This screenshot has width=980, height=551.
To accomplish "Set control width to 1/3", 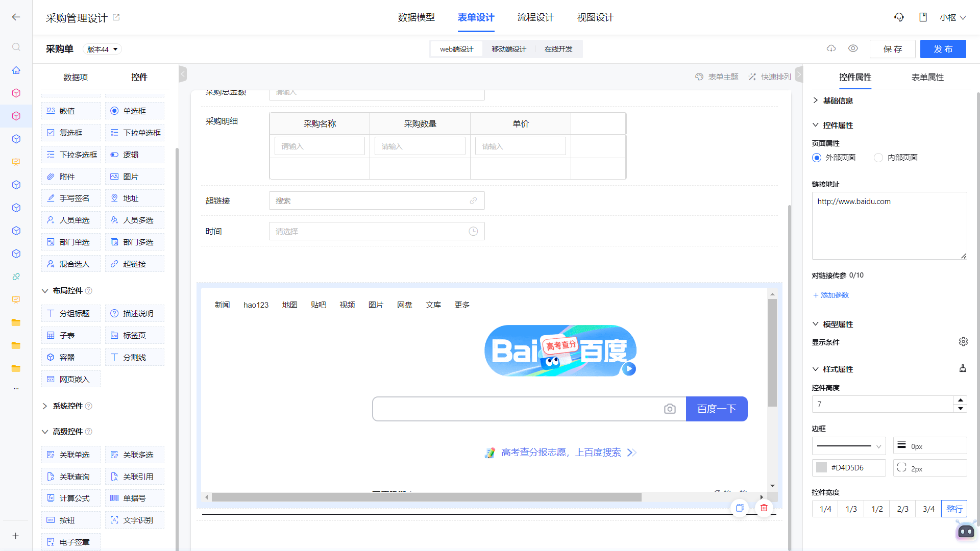I will coord(851,509).
